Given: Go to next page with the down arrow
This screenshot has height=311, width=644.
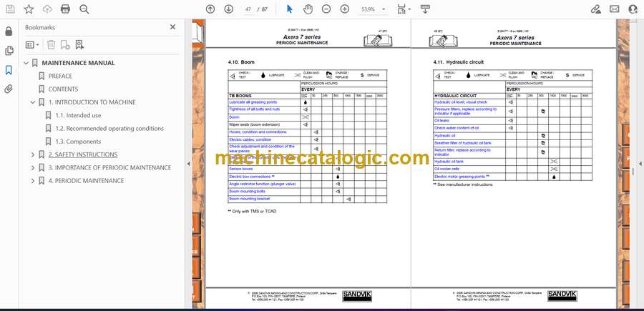Looking at the screenshot, I should (x=229, y=9).
